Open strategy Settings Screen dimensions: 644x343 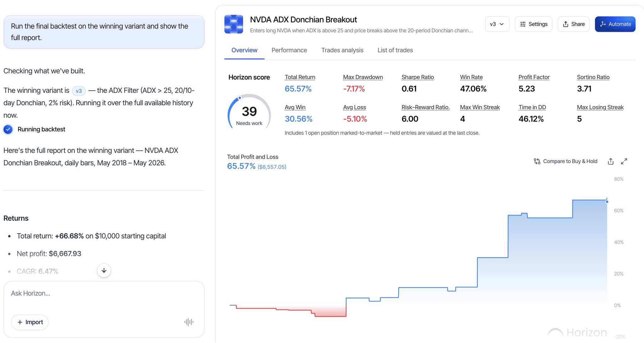(533, 24)
